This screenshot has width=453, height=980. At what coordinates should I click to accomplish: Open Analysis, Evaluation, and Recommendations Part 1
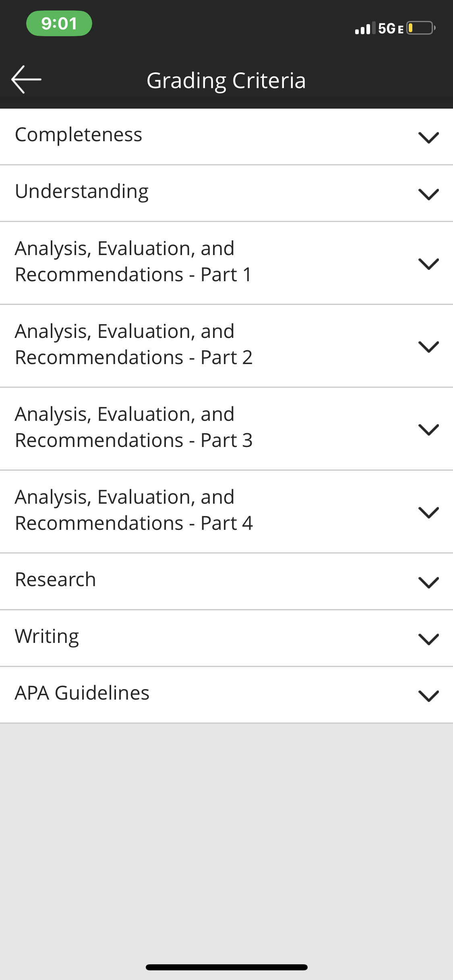pyautogui.click(x=226, y=263)
